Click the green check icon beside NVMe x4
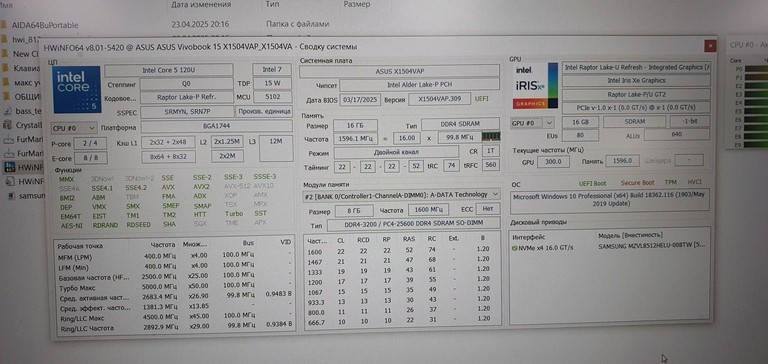 (514, 248)
